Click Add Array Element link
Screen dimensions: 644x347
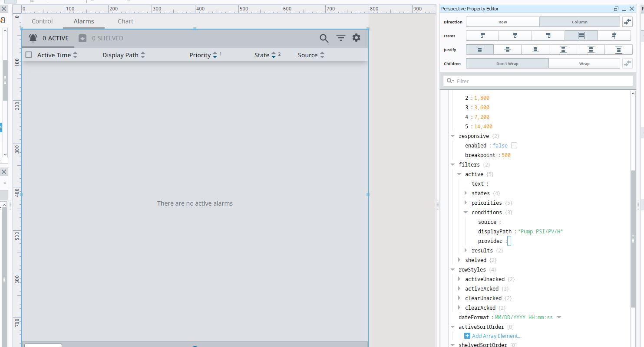(497, 336)
